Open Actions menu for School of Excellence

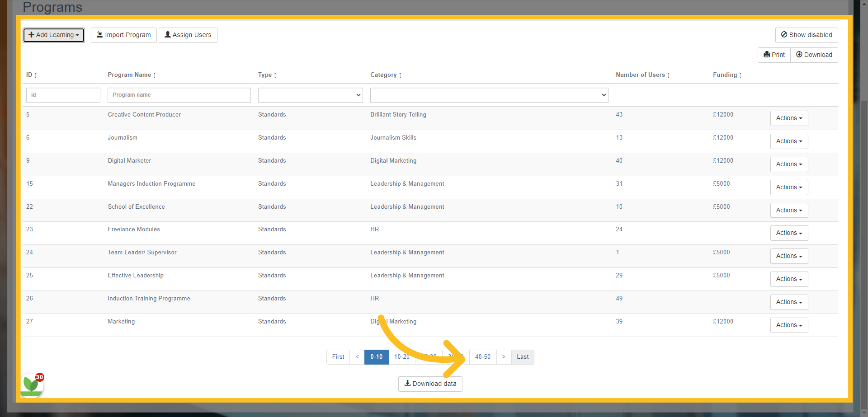[x=789, y=211]
